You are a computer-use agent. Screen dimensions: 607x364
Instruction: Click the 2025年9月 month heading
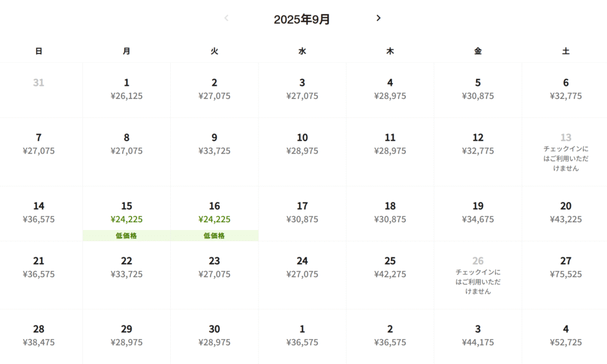point(302,19)
